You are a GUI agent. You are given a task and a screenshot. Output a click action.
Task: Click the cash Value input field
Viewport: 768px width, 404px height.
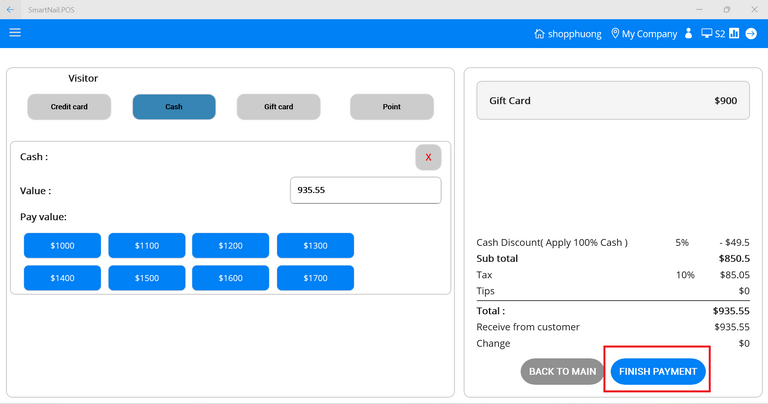pyautogui.click(x=365, y=190)
